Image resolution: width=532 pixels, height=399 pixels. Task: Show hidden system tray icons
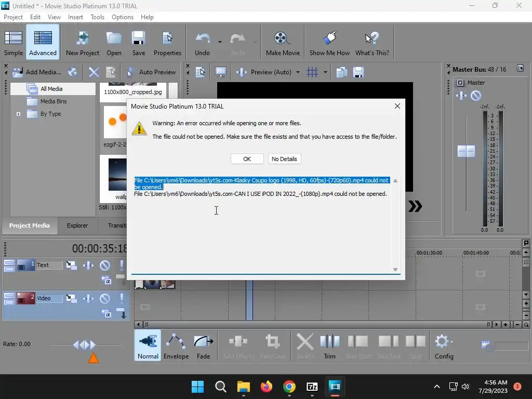pos(436,387)
